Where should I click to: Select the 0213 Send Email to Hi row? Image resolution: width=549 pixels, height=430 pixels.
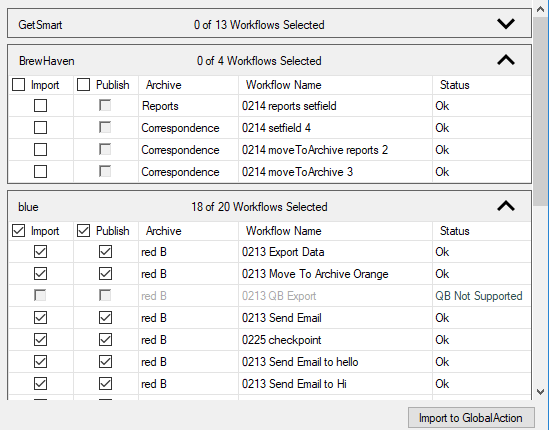click(270, 384)
